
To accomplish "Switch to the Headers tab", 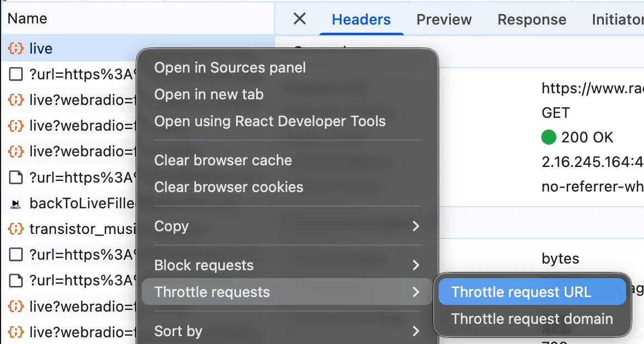I will point(361,20).
